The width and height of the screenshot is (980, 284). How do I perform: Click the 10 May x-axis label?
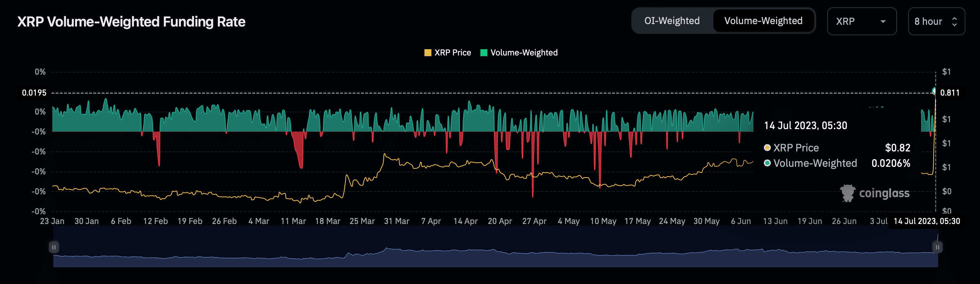tap(603, 221)
